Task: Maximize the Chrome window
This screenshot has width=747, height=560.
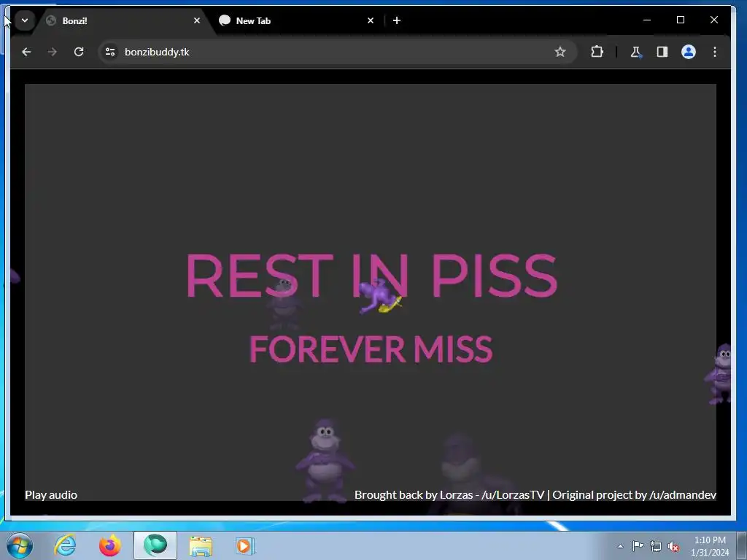Action: 681,20
